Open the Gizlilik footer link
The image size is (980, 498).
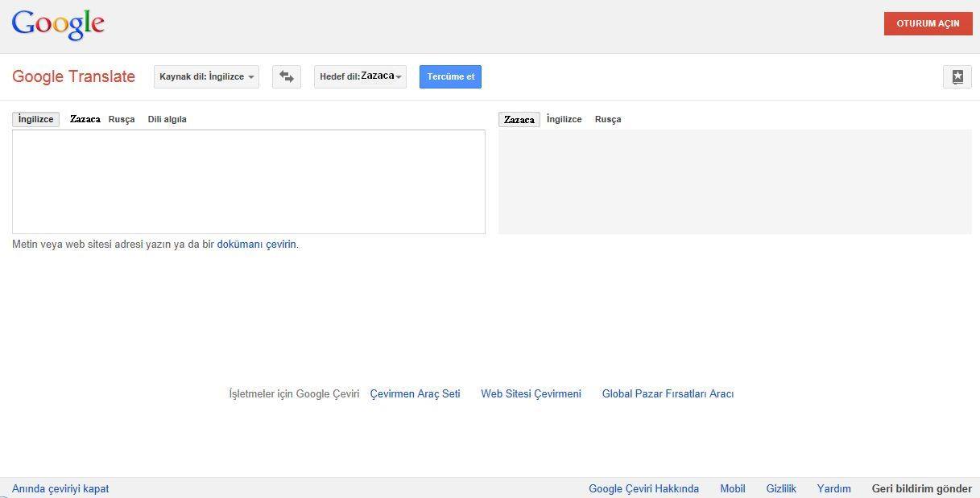tap(781, 489)
